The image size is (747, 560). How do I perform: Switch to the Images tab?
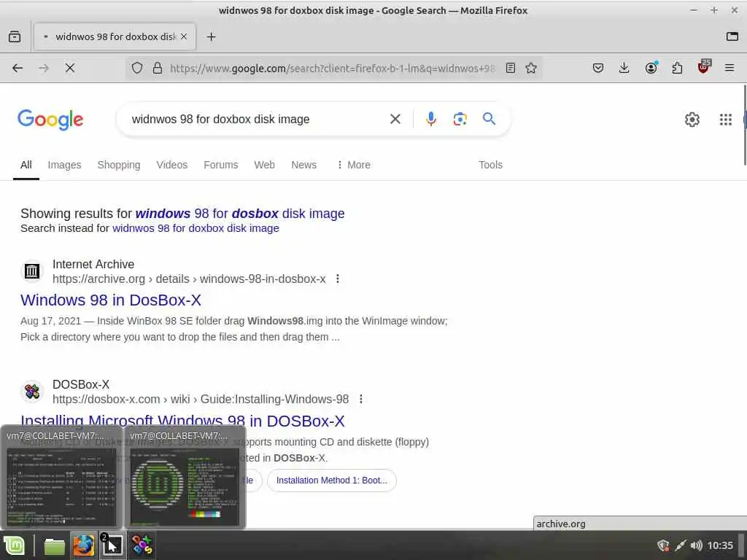64,165
